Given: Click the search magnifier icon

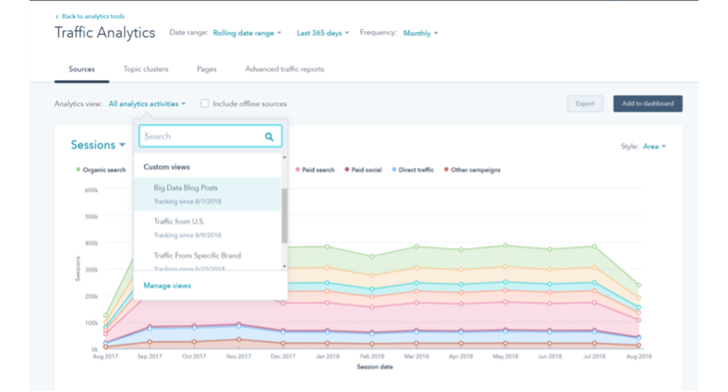Looking at the screenshot, I should tap(269, 137).
